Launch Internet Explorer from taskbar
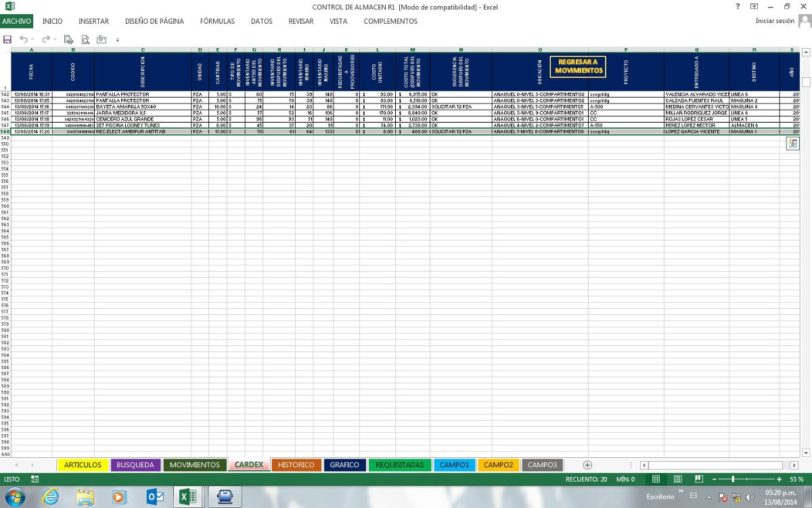 [x=51, y=496]
